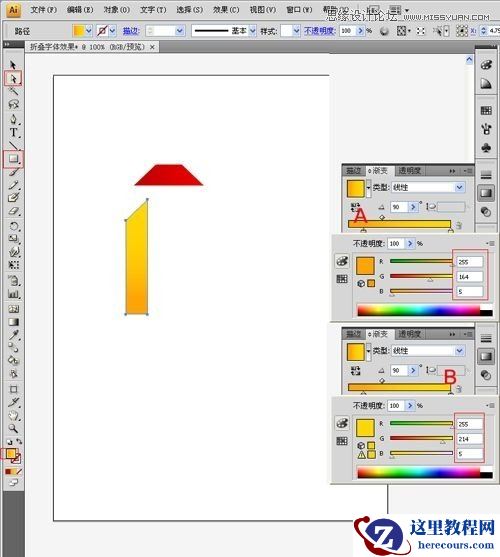The height and width of the screenshot is (557, 500).
Task: Open the Color panel from the top of the right dock
Action: [x=486, y=65]
